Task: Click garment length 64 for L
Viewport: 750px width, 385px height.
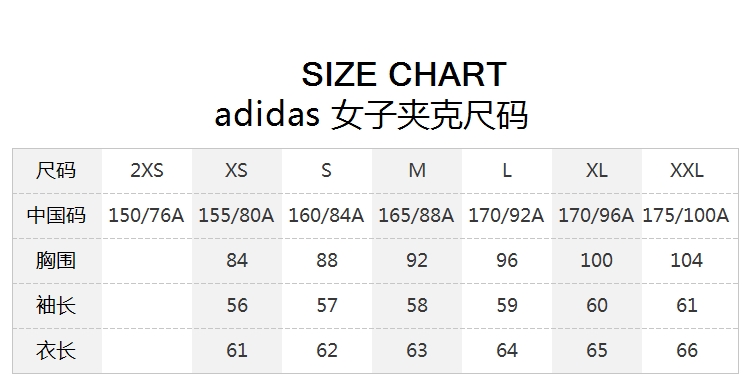Action: click(x=507, y=351)
